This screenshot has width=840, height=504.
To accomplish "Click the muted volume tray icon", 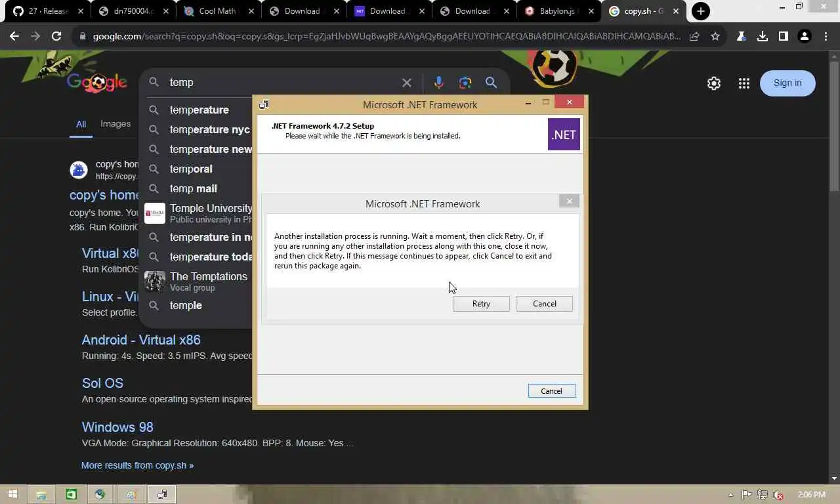I will click(x=778, y=495).
